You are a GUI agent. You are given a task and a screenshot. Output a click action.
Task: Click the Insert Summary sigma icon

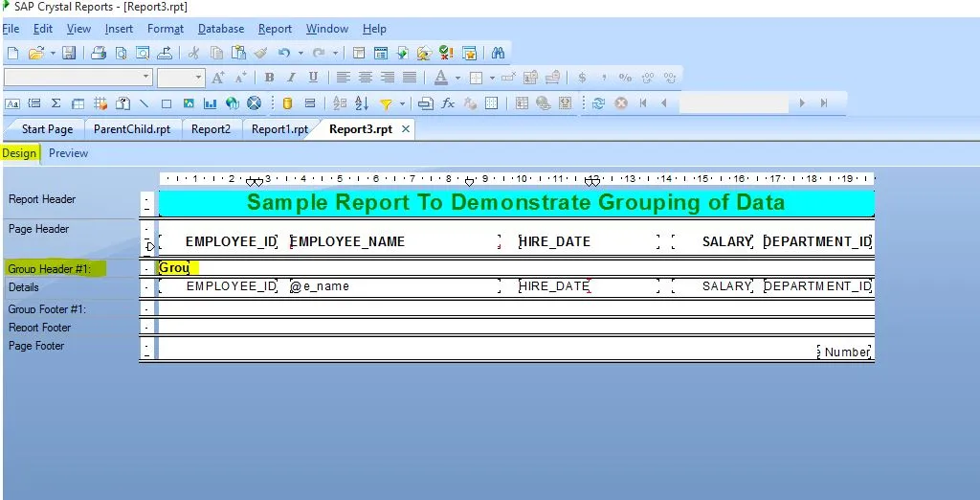tap(56, 103)
